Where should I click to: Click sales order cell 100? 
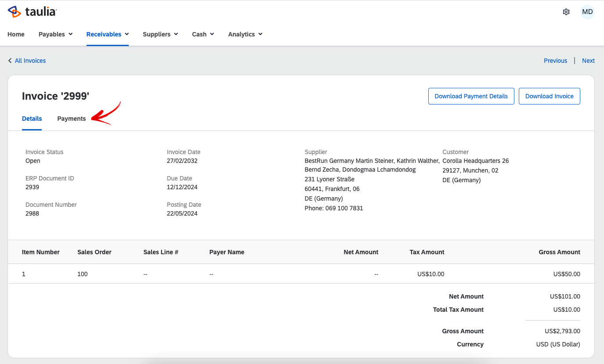(x=83, y=274)
